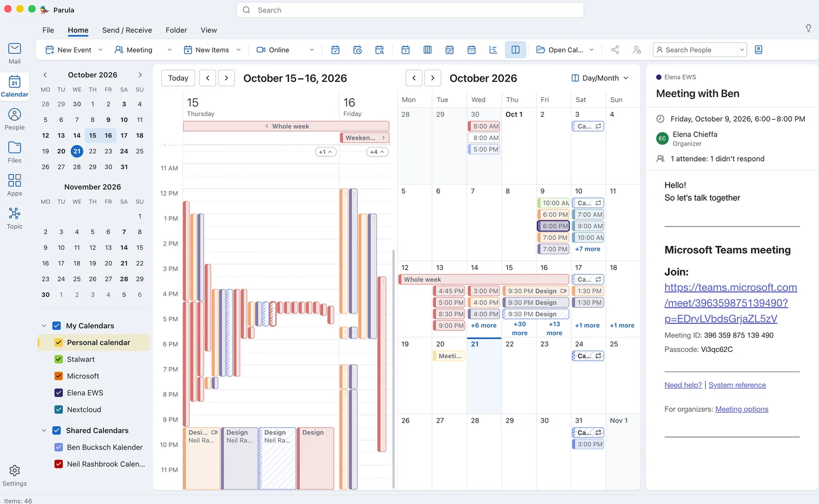Open the address book icon
This screenshot has width=819, height=504.
pyautogui.click(x=759, y=50)
